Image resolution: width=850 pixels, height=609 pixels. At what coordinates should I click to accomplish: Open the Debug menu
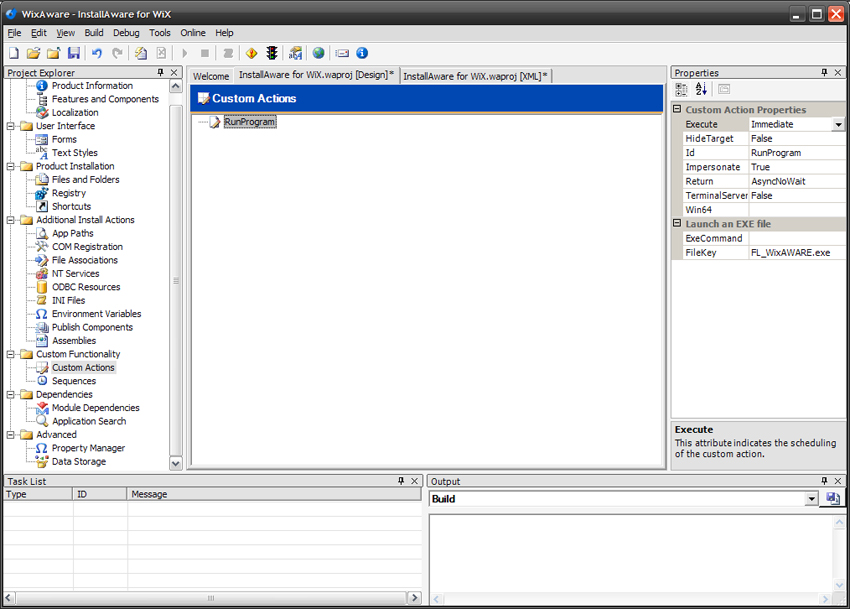(126, 33)
